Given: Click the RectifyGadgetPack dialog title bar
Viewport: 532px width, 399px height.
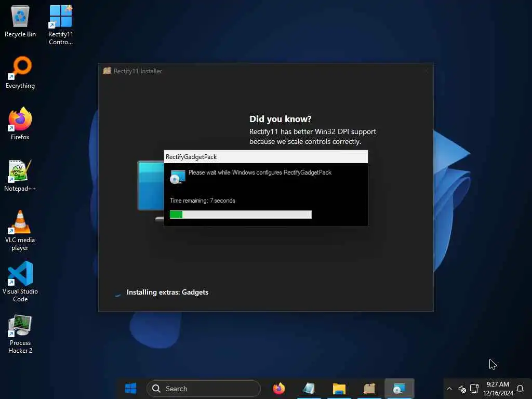Looking at the screenshot, I should point(265,157).
